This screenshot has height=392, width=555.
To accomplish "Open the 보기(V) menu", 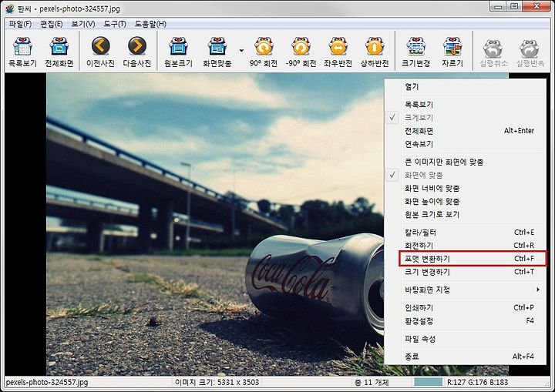I will [x=83, y=24].
